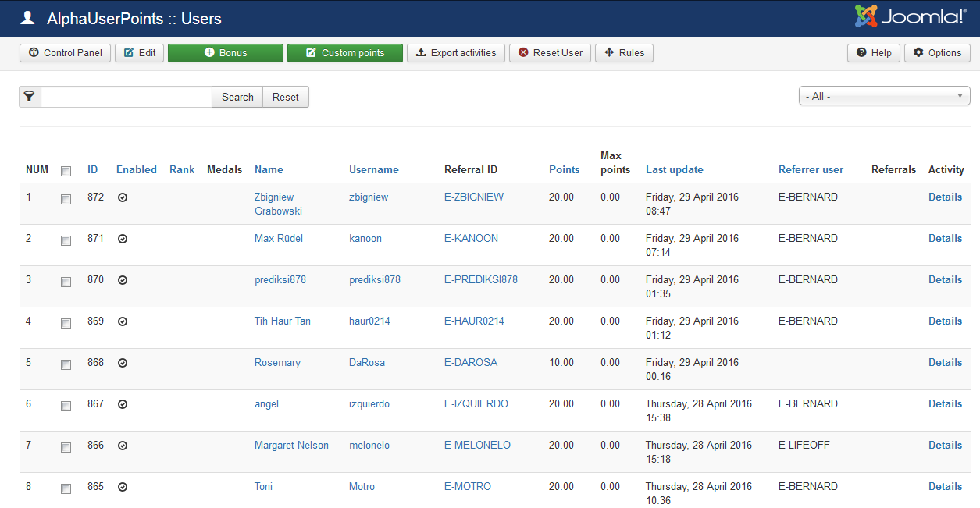This screenshot has height=508, width=980.
Task: Sort by ID column header
Action: point(93,169)
